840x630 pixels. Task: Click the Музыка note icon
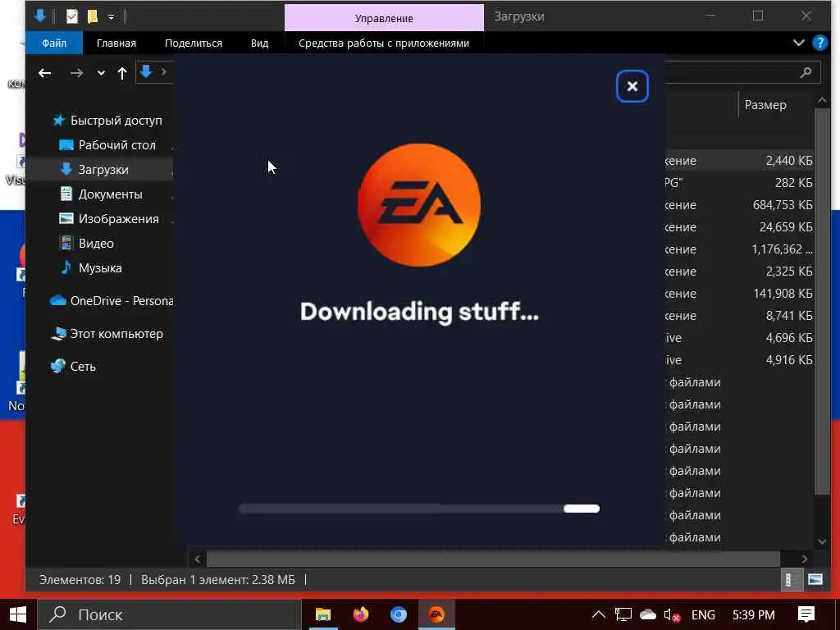(x=66, y=267)
